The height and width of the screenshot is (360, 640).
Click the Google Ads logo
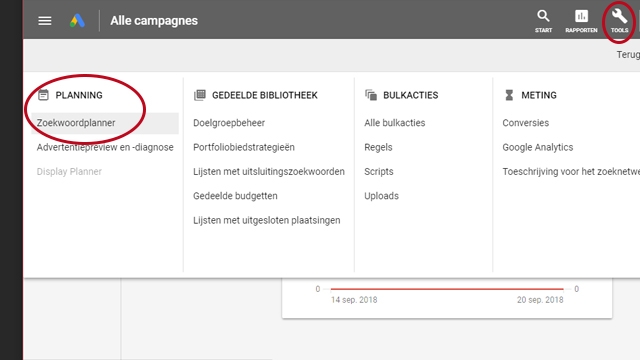point(77,21)
